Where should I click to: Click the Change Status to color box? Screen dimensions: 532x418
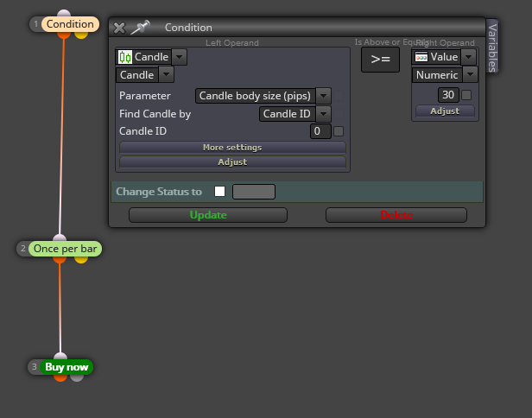point(254,192)
